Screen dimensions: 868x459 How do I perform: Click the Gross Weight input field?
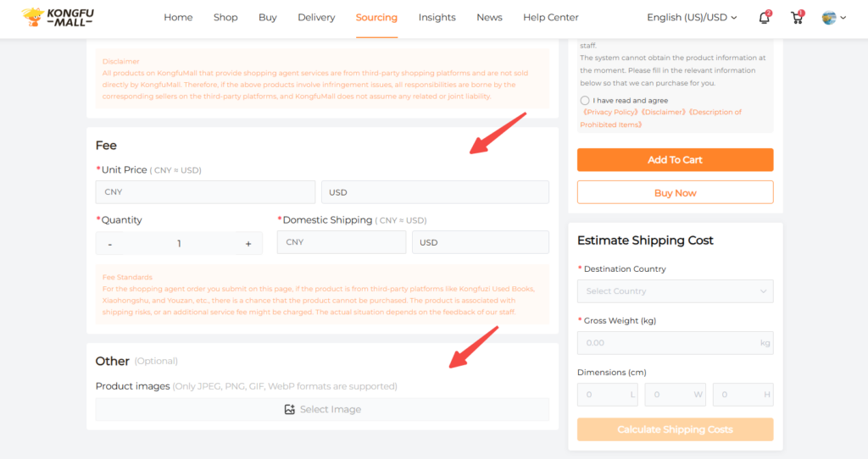(668, 343)
